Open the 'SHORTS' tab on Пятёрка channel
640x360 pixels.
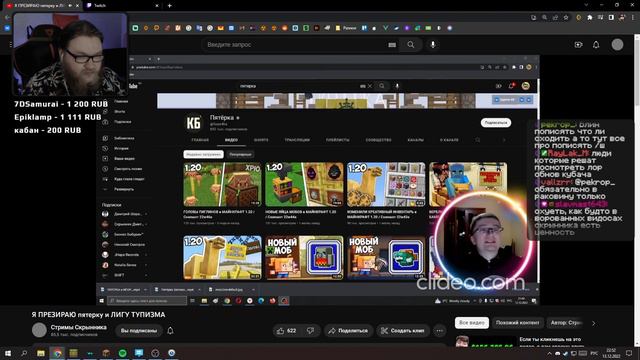[261, 140]
